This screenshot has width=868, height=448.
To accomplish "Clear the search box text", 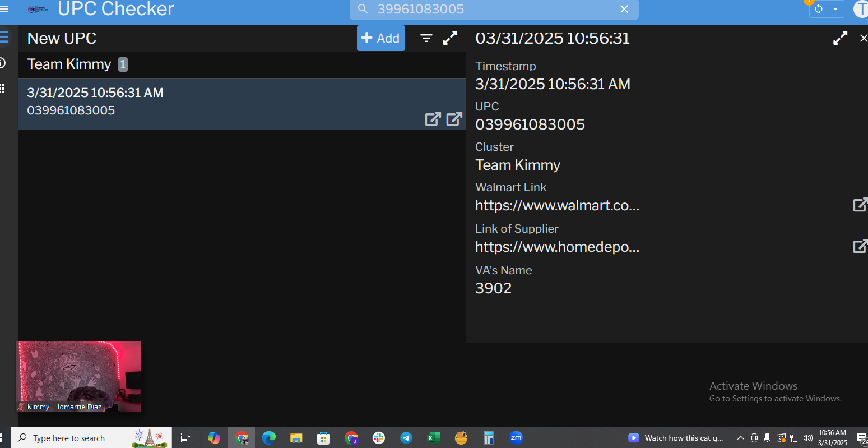I will pyautogui.click(x=624, y=10).
